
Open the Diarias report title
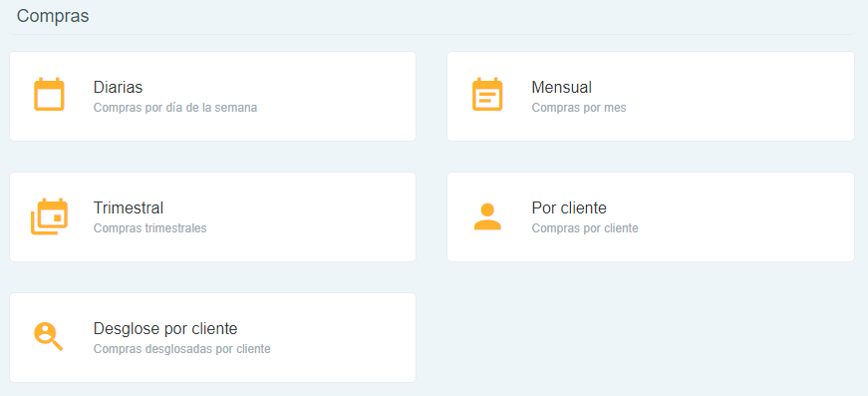pos(118,88)
